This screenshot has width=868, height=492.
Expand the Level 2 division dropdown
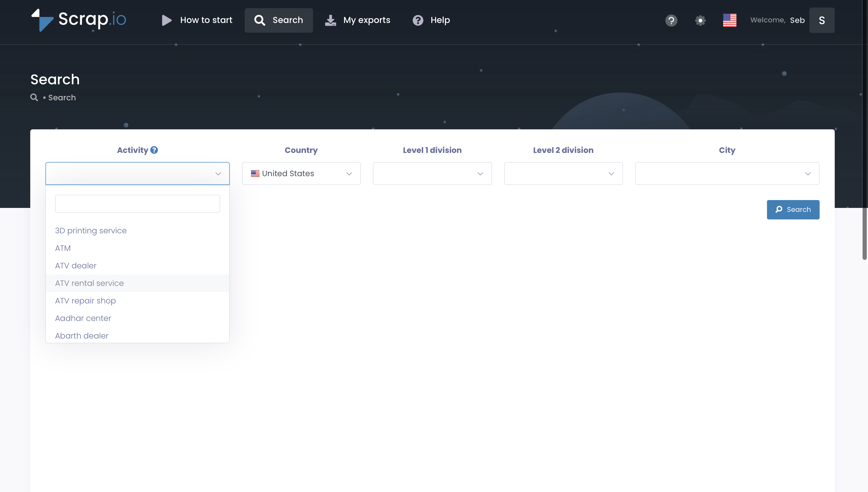click(x=563, y=173)
